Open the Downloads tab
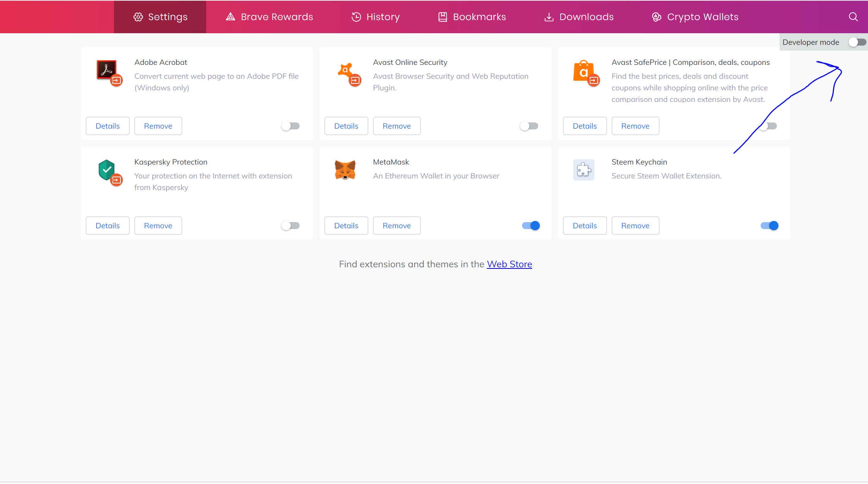868x484 pixels. click(579, 17)
